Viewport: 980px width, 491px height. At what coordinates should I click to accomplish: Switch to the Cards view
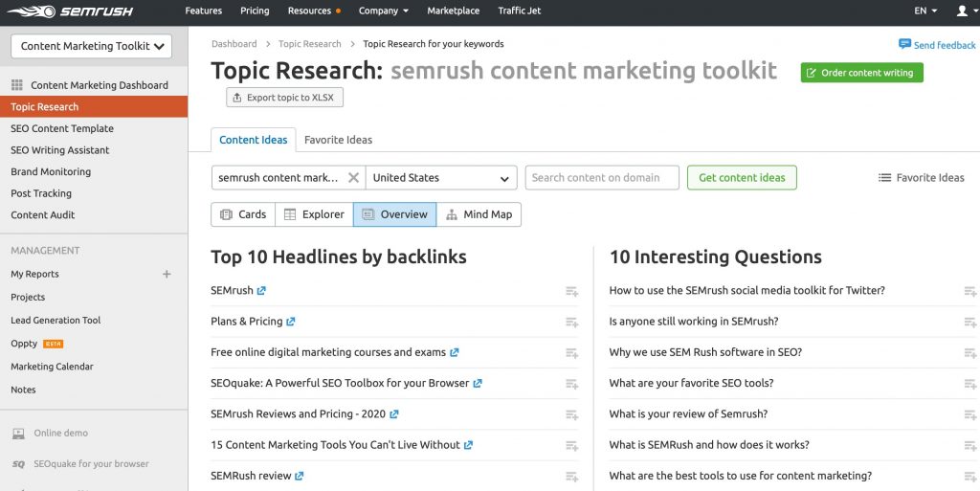coord(243,214)
